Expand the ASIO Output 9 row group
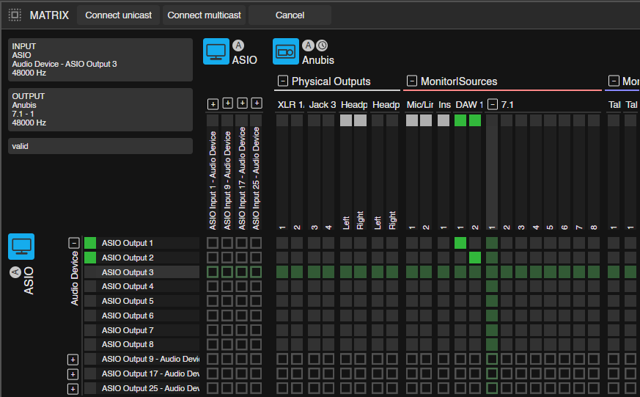 (x=73, y=359)
